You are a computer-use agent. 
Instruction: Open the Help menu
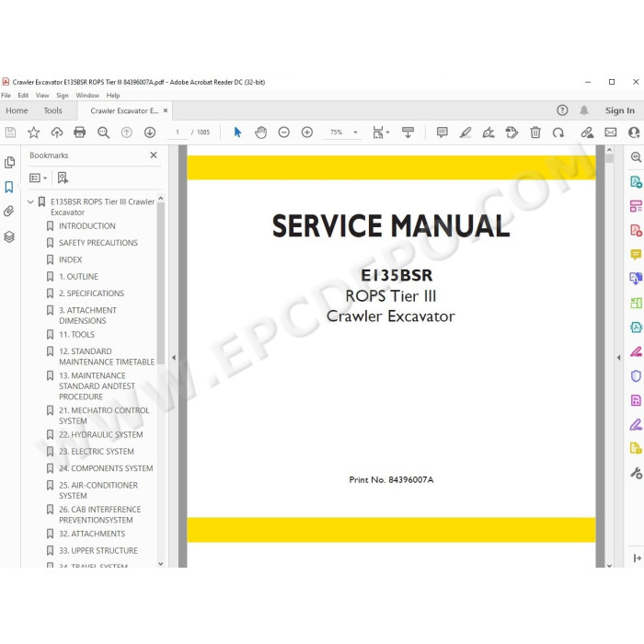113,96
